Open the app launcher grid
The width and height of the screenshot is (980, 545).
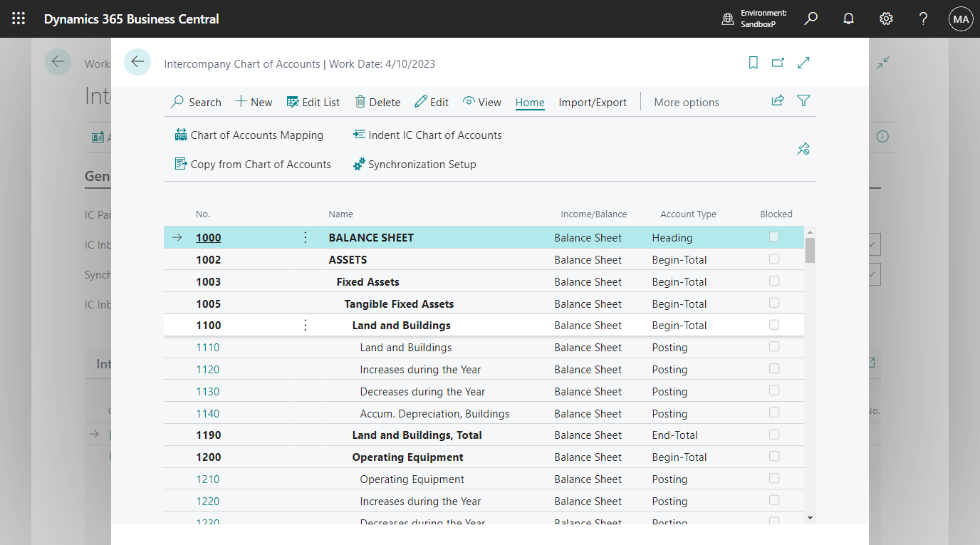(18, 19)
